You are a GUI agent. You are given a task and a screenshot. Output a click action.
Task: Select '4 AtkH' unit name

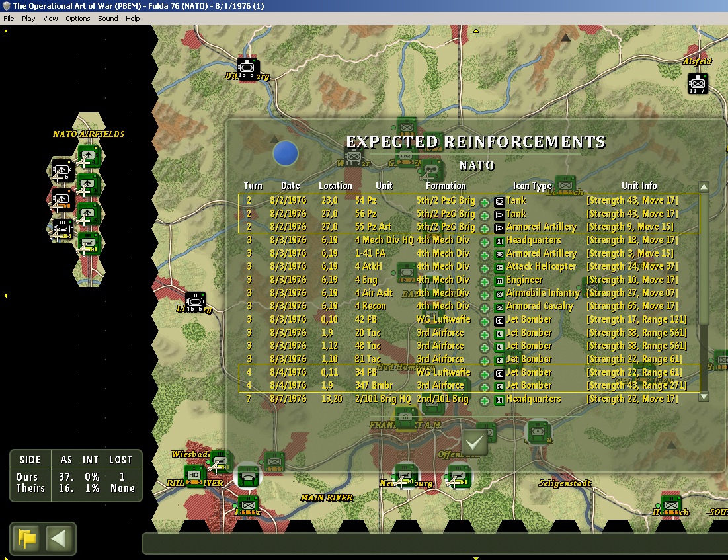[368, 266]
